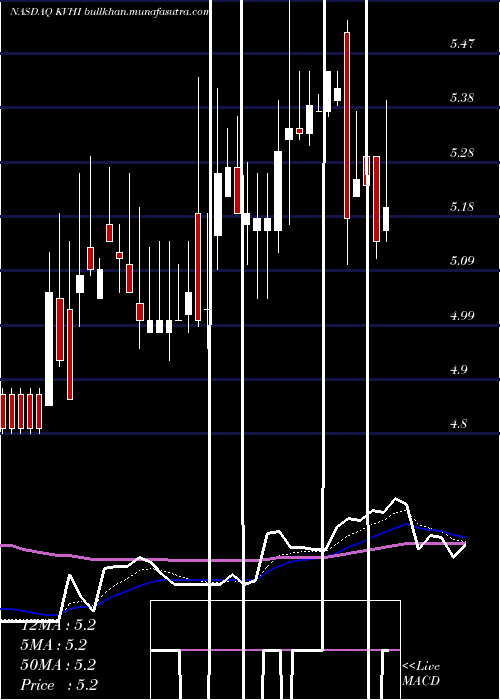Click the 5MA : 5.2 legend entry
The image size is (500, 700).
point(54,645)
